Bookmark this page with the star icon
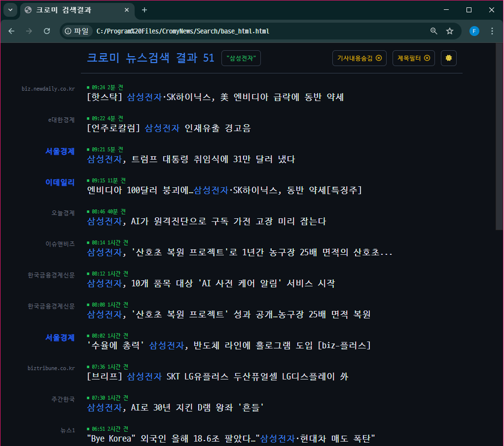 (449, 31)
